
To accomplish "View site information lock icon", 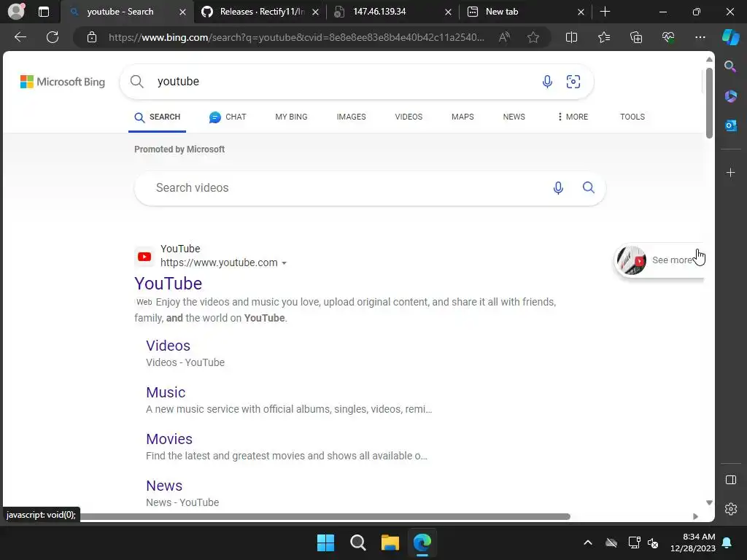I will 92,37.
